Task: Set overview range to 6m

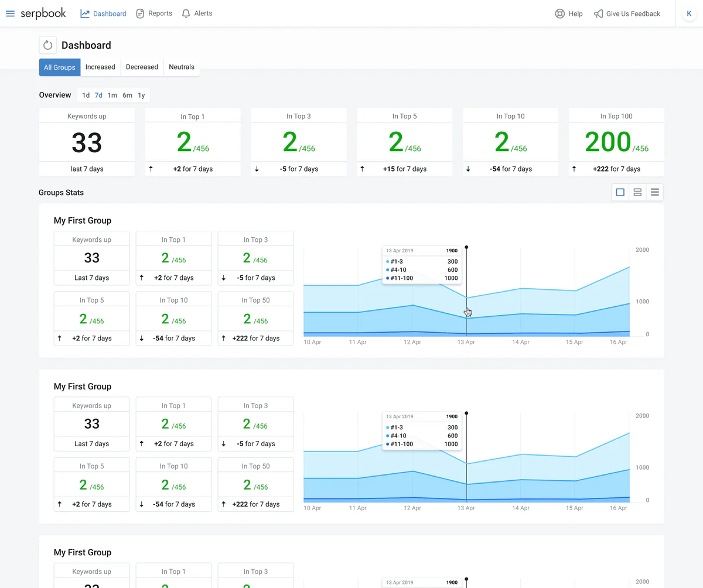Action: coord(127,95)
